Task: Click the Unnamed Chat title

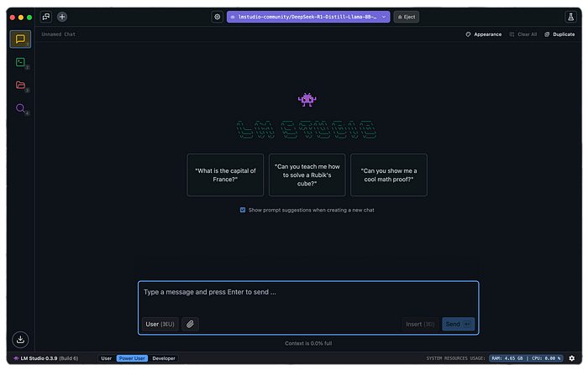Action: point(59,34)
